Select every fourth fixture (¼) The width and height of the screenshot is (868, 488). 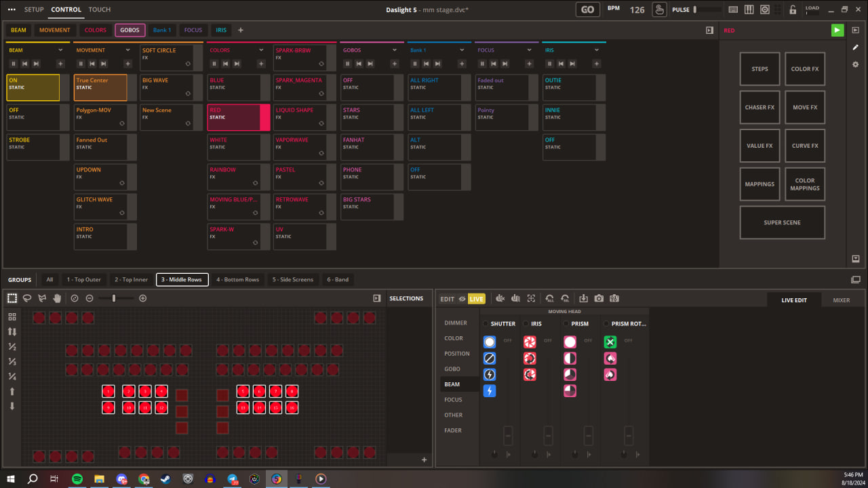point(12,376)
